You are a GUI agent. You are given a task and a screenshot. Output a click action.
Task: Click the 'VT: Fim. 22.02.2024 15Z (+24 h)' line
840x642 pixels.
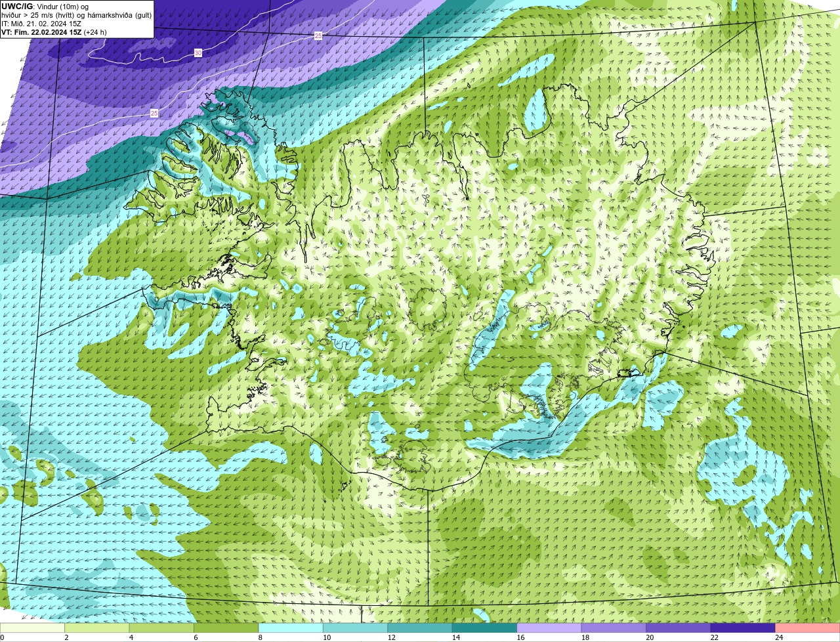(x=54, y=32)
